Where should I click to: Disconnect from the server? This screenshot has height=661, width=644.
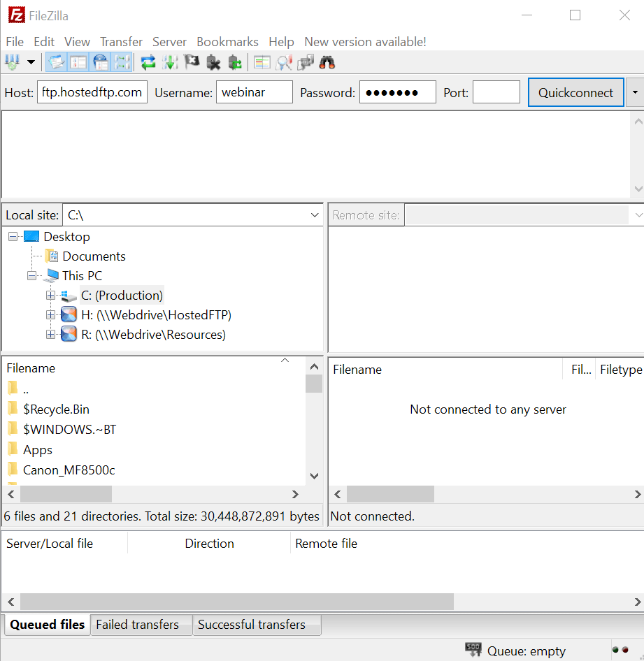click(x=213, y=61)
